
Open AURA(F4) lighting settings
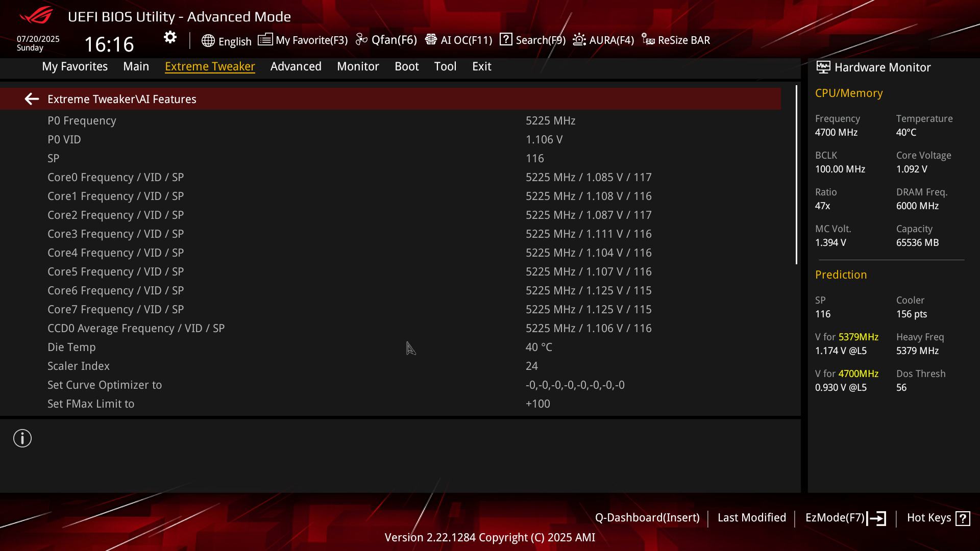coord(603,40)
